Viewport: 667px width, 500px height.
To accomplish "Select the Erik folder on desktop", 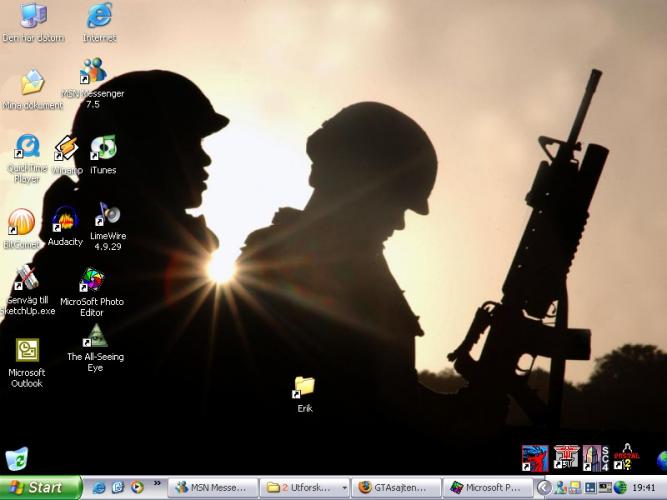I will click(305, 386).
